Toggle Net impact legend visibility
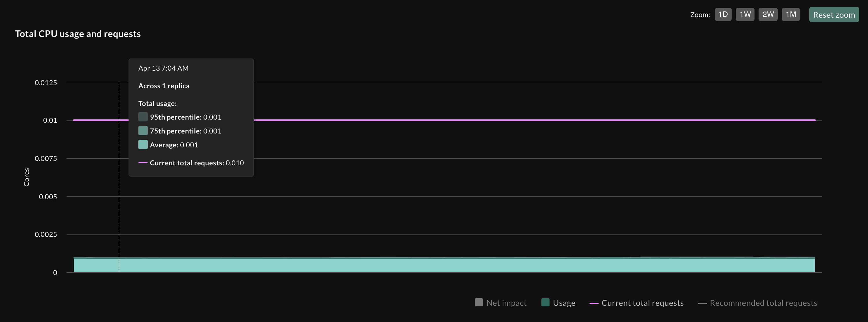868x322 pixels. point(500,303)
